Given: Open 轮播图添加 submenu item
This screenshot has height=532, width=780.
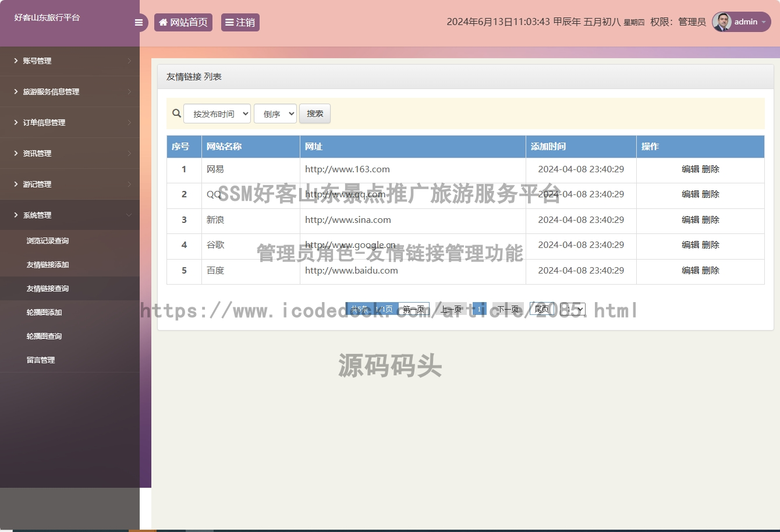Looking at the screenshot, I should (x=70, y=313).
